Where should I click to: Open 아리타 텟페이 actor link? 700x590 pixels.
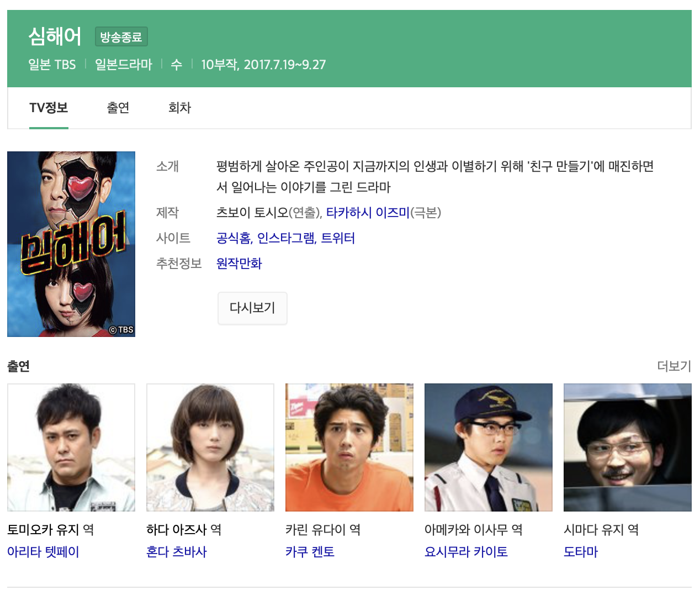(x=43, y=552)
